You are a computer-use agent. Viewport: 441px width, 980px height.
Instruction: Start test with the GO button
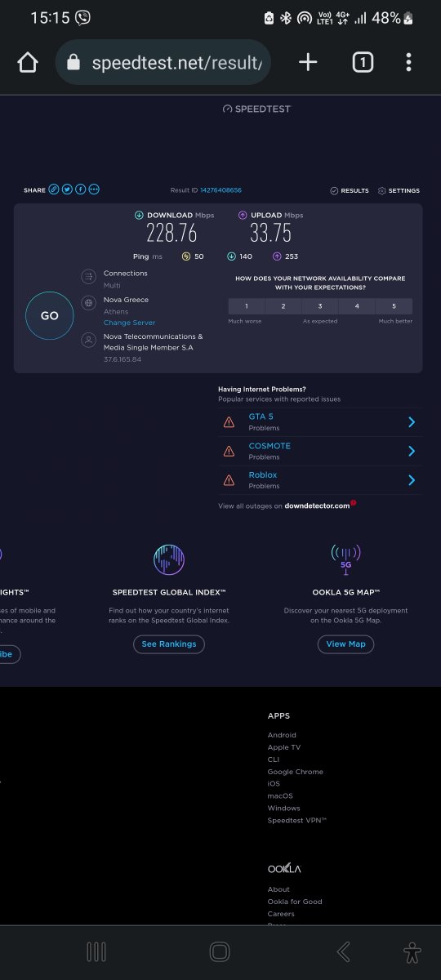tap(50, 315)
